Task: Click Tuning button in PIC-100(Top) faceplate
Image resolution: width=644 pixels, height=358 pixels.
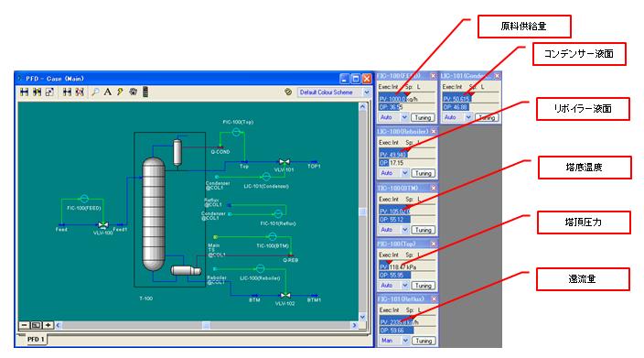Action: 423,286
